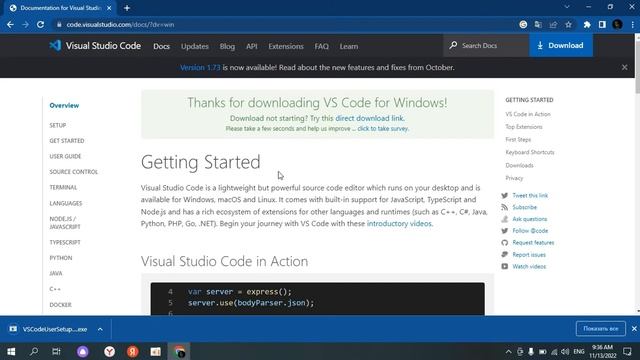Click the Version 1.73 link
Image resolution: width=640 pixels, height=360 pixels.
[200, 67]
